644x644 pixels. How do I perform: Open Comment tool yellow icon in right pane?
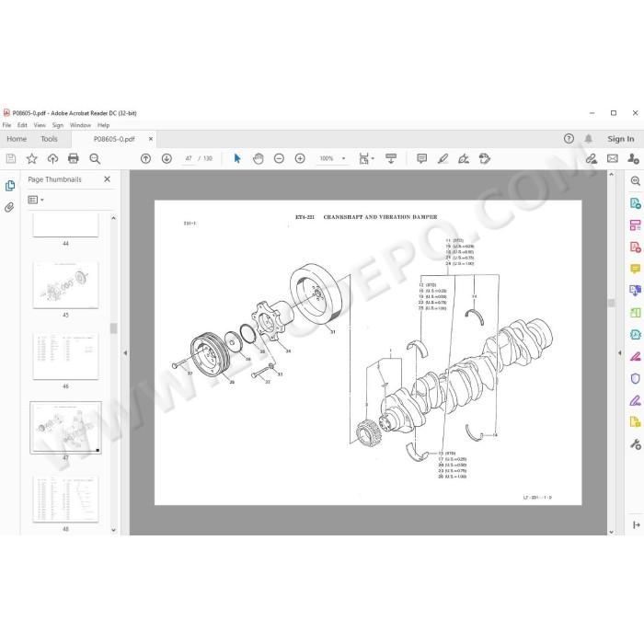click(x=635, y=269)
